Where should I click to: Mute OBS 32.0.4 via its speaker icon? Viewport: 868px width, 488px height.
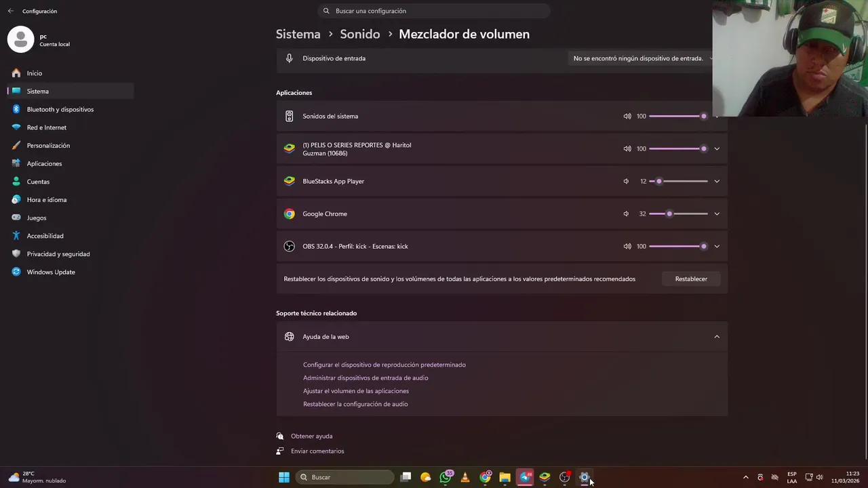click(x=627, y=246)
